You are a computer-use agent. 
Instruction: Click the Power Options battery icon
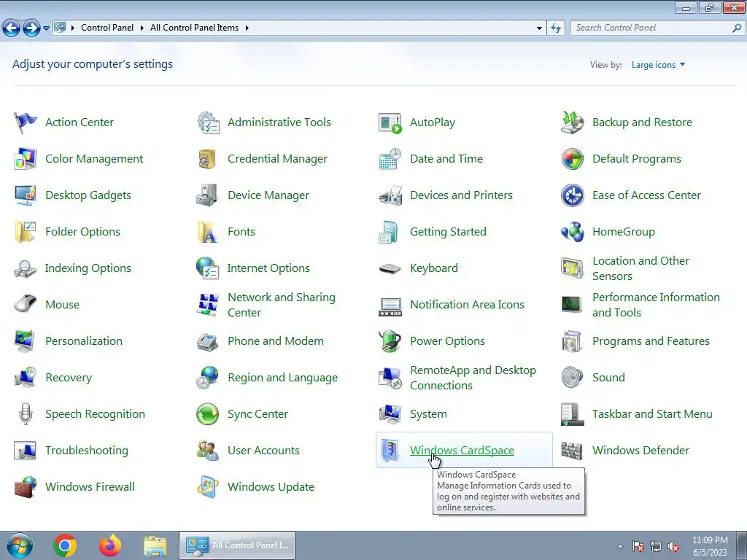coord(390,341)
